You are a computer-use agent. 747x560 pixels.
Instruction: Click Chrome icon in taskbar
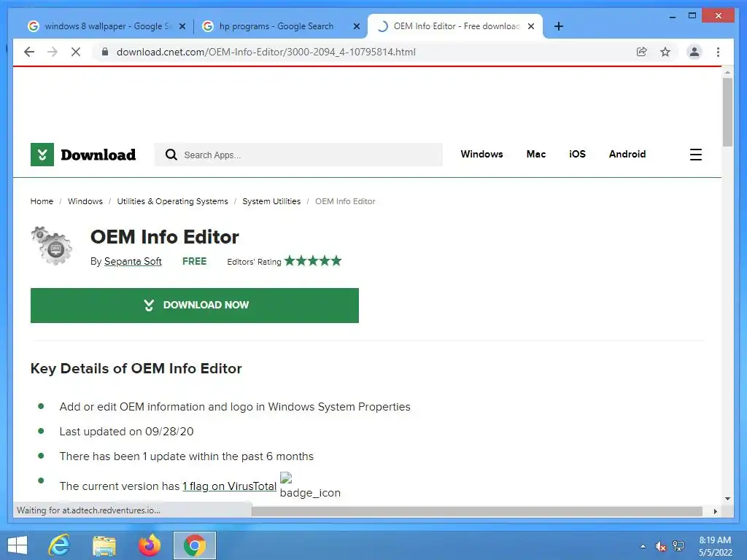[194, 545]
